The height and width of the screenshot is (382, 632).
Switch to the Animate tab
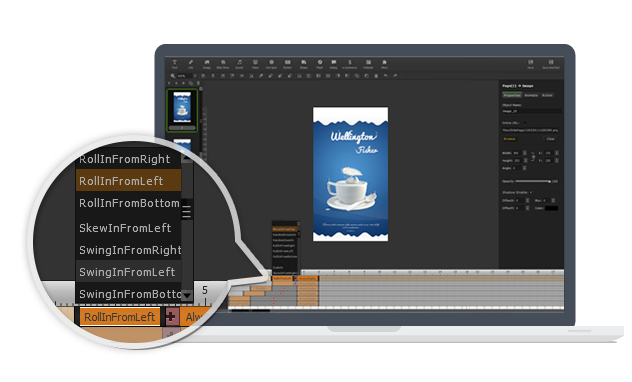click(531, 95)
